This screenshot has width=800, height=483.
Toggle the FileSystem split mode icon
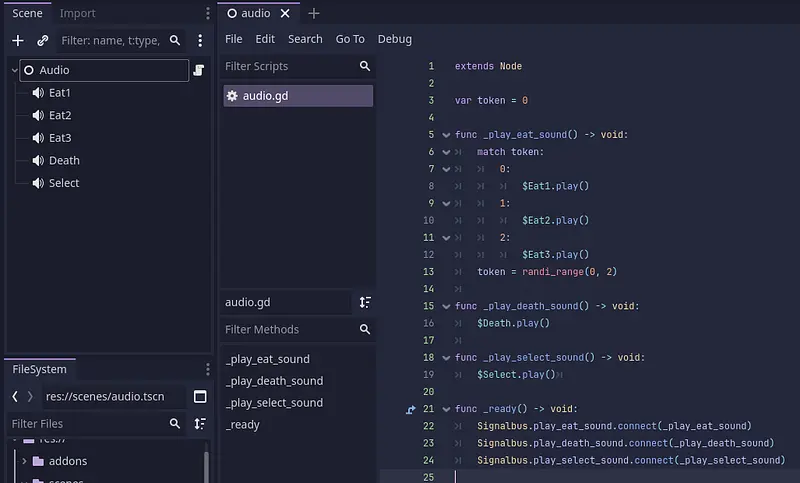[200, 396]
